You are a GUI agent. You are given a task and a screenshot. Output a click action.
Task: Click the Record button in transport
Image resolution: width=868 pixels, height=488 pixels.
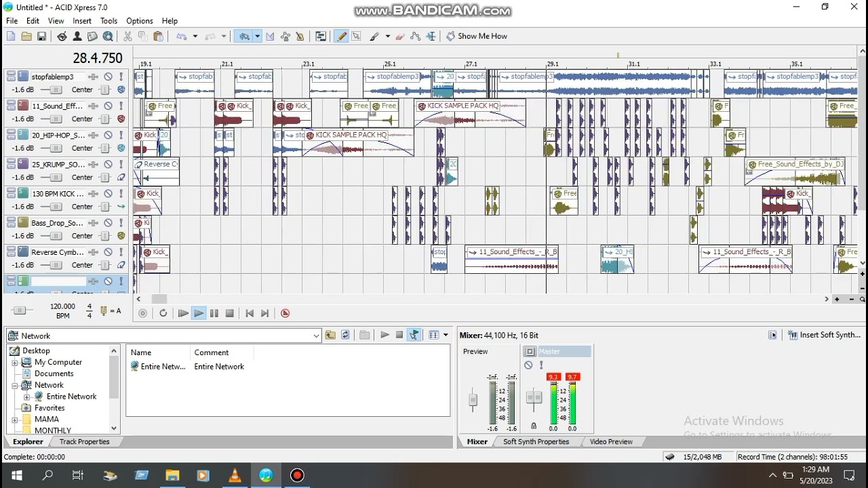tap(142, 313)
